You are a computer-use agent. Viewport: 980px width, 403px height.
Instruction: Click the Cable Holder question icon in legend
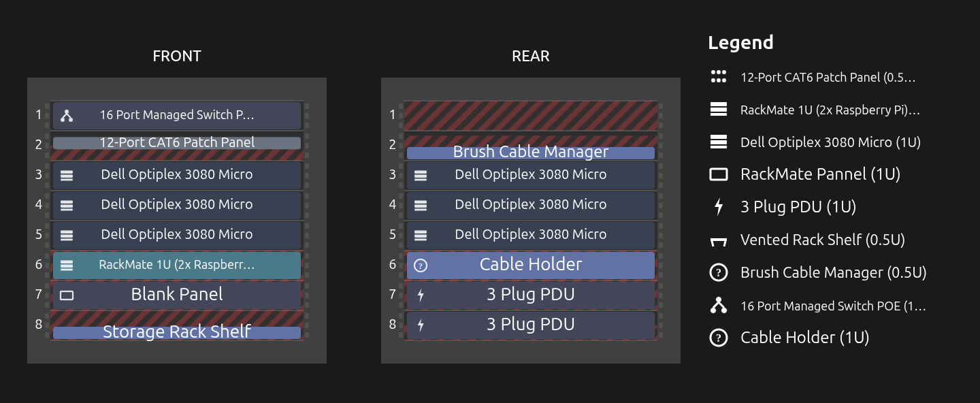click(719, 338)
